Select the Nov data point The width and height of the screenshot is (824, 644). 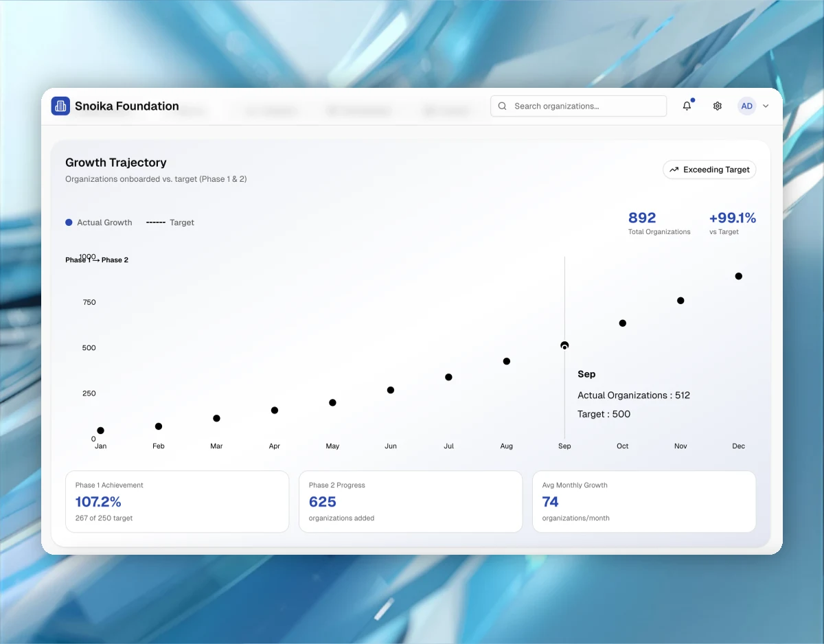coord(680,300)
